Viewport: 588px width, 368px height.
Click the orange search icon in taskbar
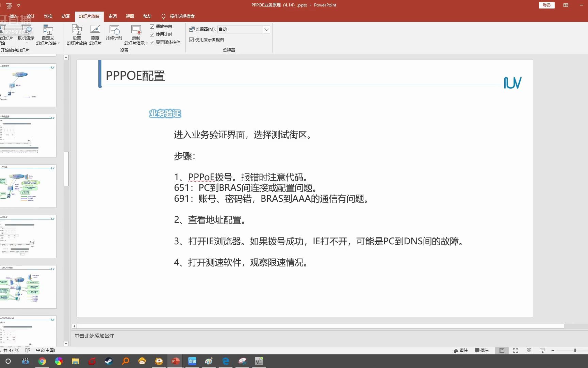tap(126, 361)
